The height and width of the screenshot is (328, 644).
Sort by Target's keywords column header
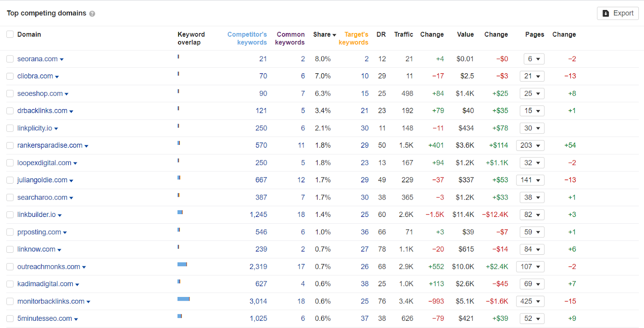353,38
